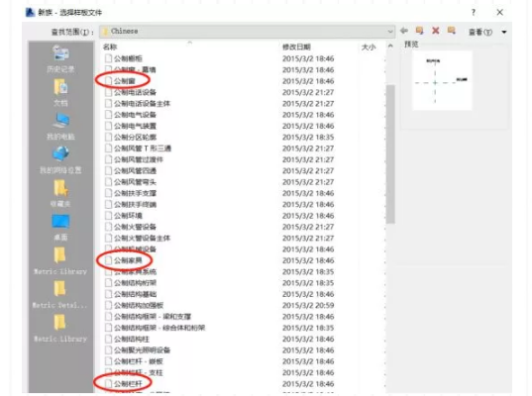Image resolution: width=532 pixels, height=396 pixels.
Task: Open the 历史记录 history shortcut
Action: click(x=60, y=59)
